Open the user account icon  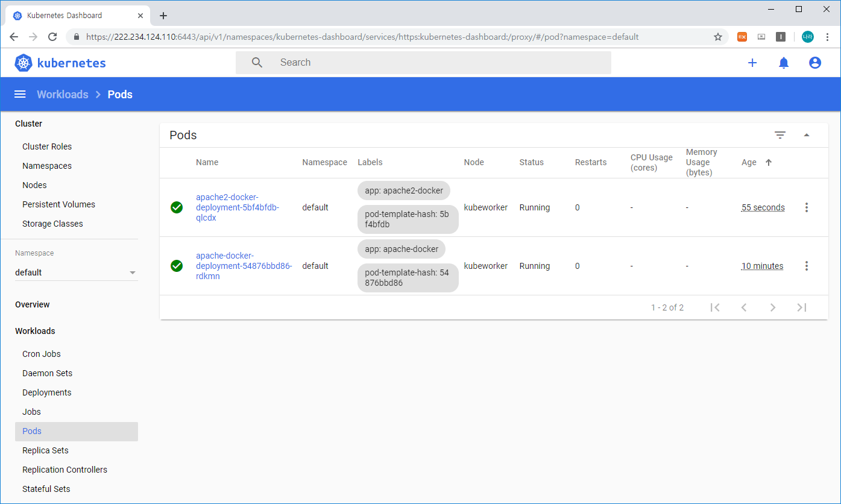pos(815,63)
